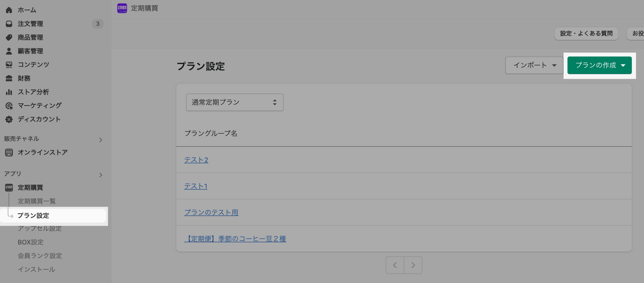The width and height of the screenshot is (644, 283).
Task: Click the marketing target icon
Action: [x=9, y=106]
